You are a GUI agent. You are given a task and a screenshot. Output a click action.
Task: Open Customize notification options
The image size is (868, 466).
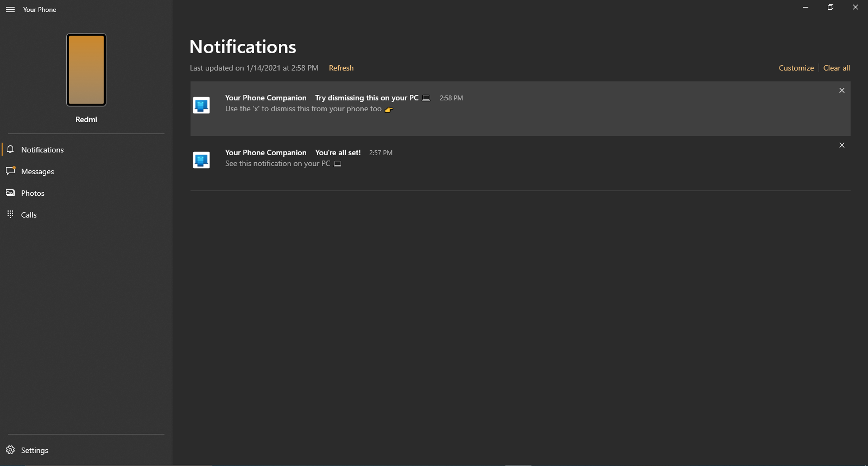coord(796,68)
